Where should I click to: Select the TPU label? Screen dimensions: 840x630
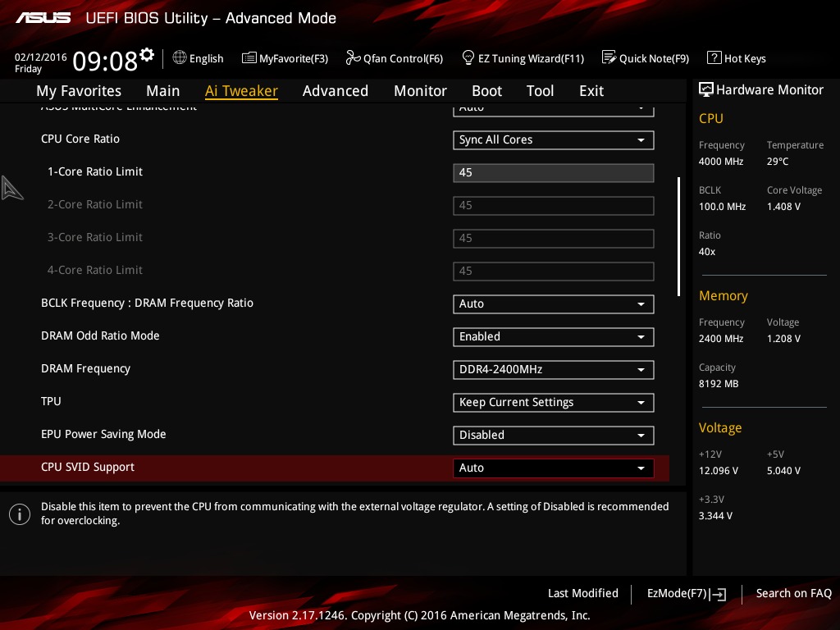[51, 401]
